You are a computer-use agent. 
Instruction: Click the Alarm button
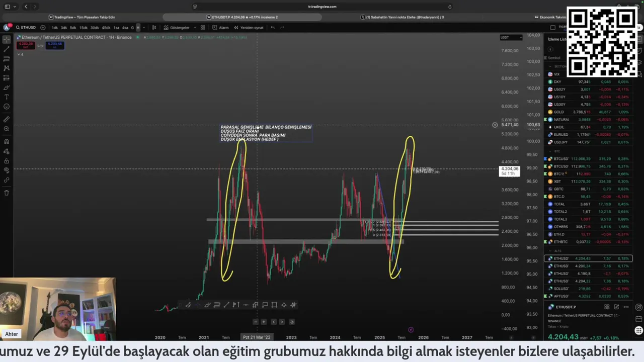tap(220, 28)
